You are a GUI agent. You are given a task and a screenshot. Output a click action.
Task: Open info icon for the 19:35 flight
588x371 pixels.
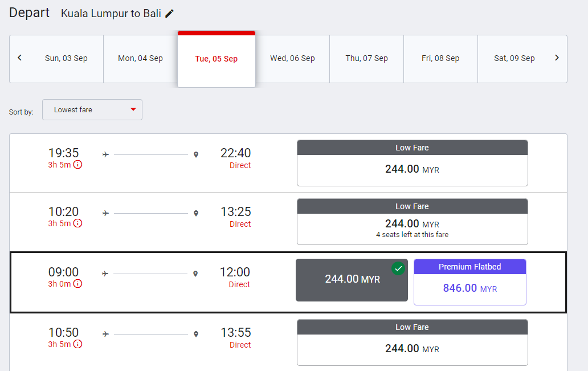(x=77, y=165)
